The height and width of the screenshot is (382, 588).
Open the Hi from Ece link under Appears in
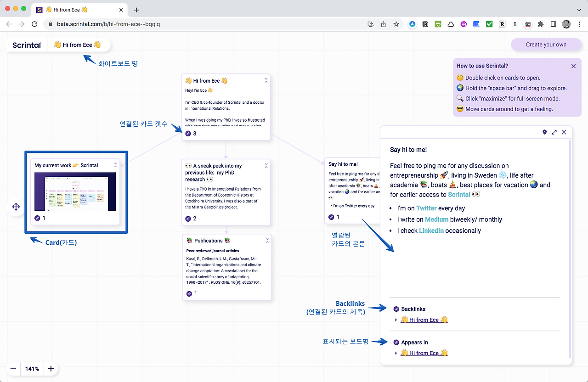(424, 353)
